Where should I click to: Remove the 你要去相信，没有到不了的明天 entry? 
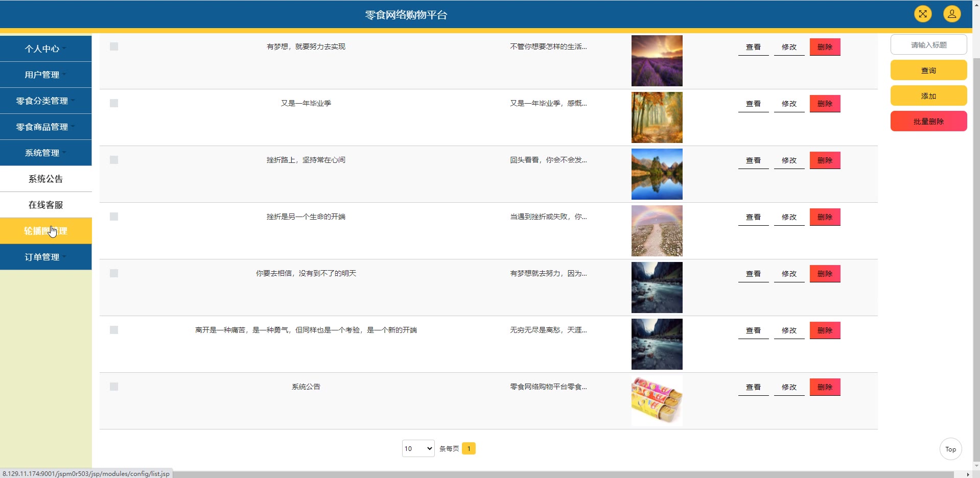coord(825,274)
